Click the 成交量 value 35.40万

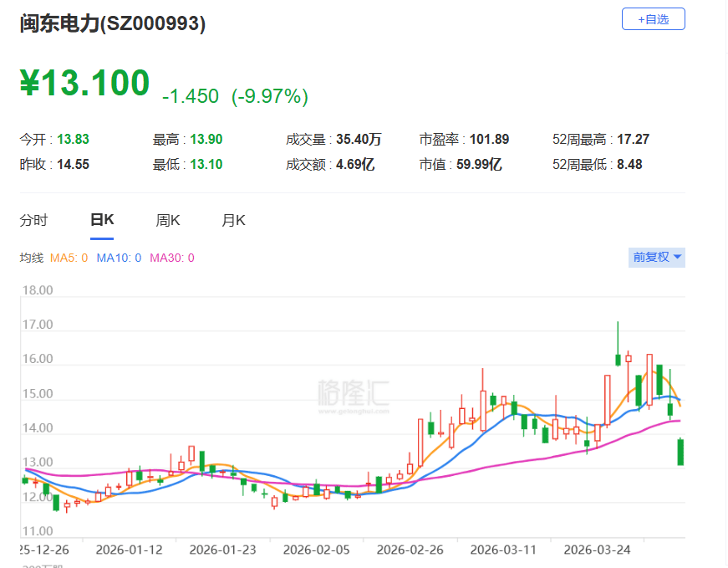click(361, 139)
